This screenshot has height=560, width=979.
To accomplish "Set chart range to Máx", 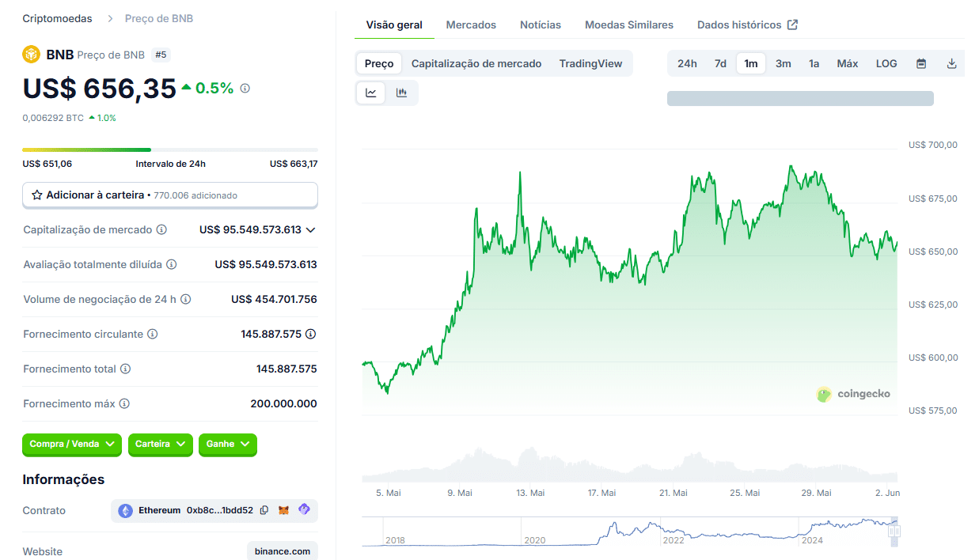I will coord(848,63).
